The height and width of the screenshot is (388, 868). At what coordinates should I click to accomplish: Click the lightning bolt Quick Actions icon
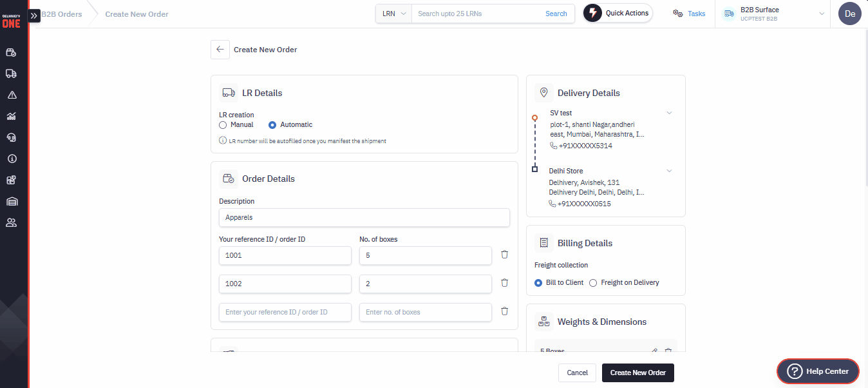(x=593, y=13)
